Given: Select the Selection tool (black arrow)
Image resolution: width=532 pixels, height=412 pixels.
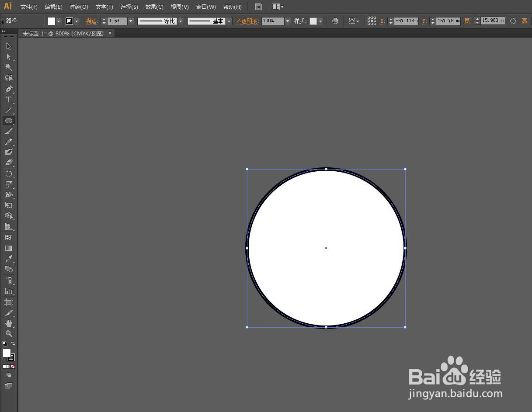Looking at the screenshot, I should [x=9, y=46].
